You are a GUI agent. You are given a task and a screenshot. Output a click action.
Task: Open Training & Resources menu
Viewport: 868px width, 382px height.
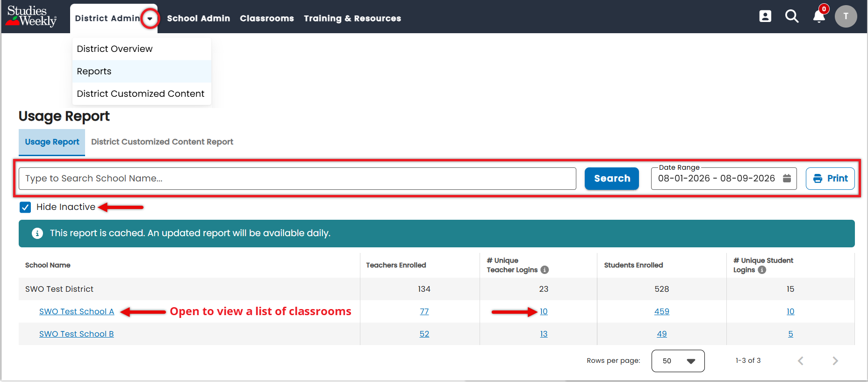click(x=352, y=18)
